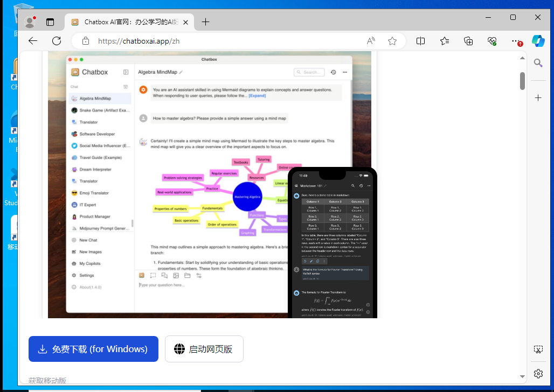Click the image attachment icon above the input box
554x392 pixels.
pos(176,275)
